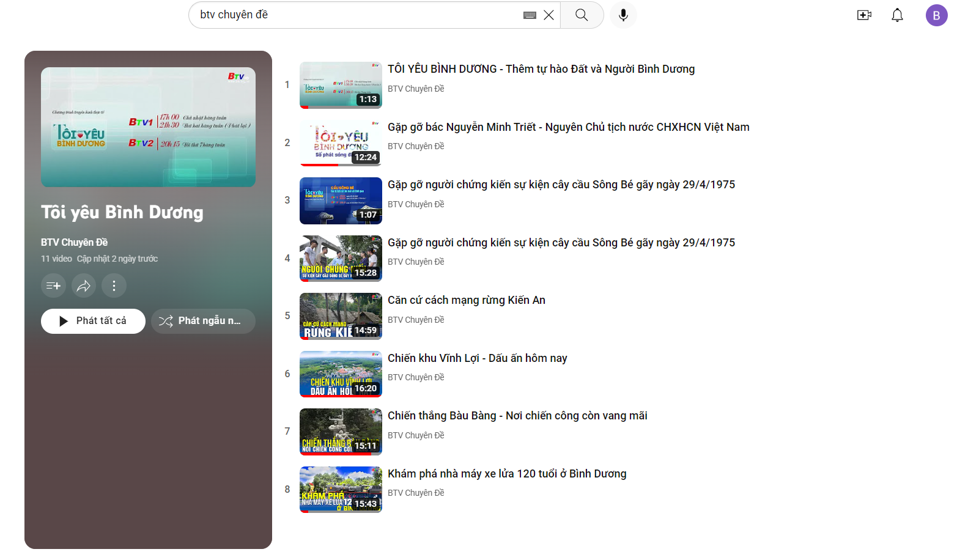Click Cập nhật 2 ngày trước text
This screenshot has height=560, width=968.
(x=117, y=259)
